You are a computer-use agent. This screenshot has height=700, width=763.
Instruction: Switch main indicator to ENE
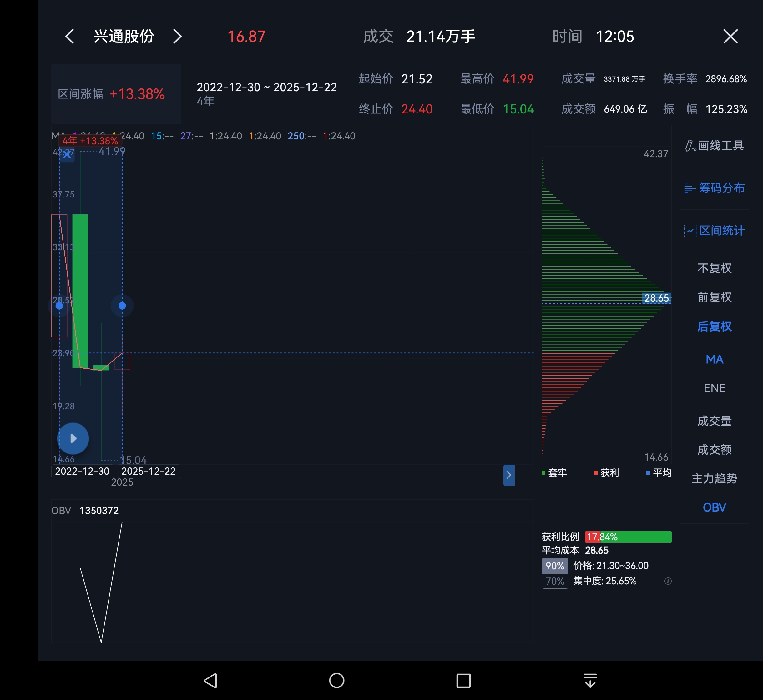click(x=714, y=388)
